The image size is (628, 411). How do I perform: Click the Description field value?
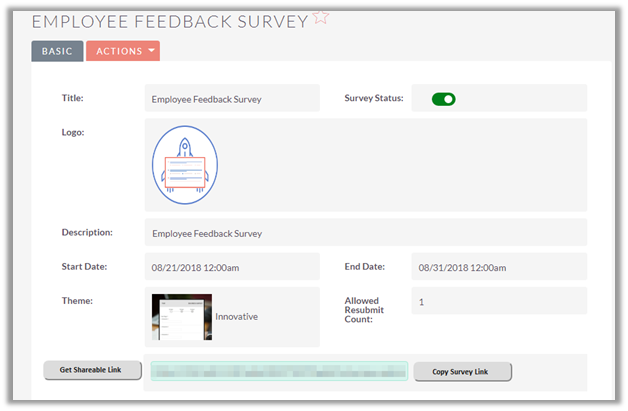coord(206,233)
